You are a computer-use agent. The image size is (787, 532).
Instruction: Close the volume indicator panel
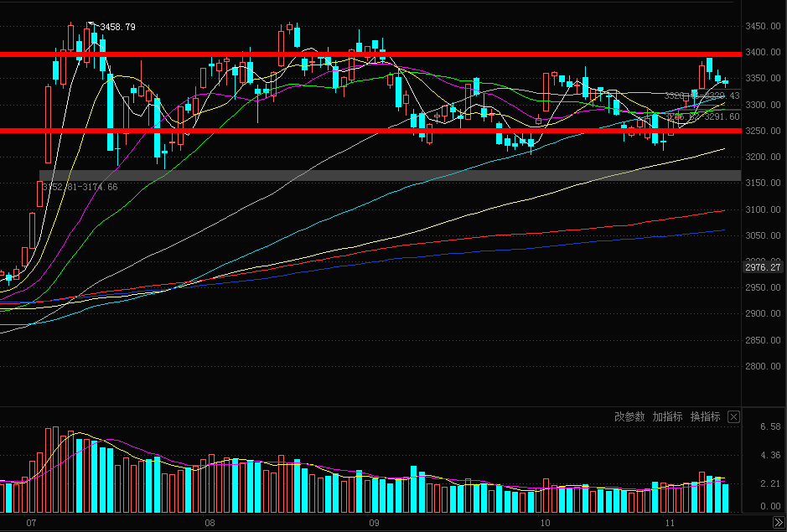click(x=734, y=416)
